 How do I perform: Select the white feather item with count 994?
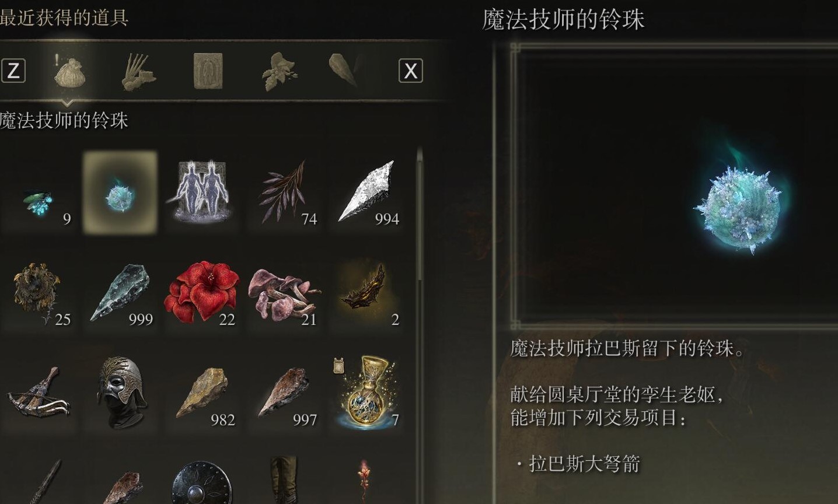point(366,193)
